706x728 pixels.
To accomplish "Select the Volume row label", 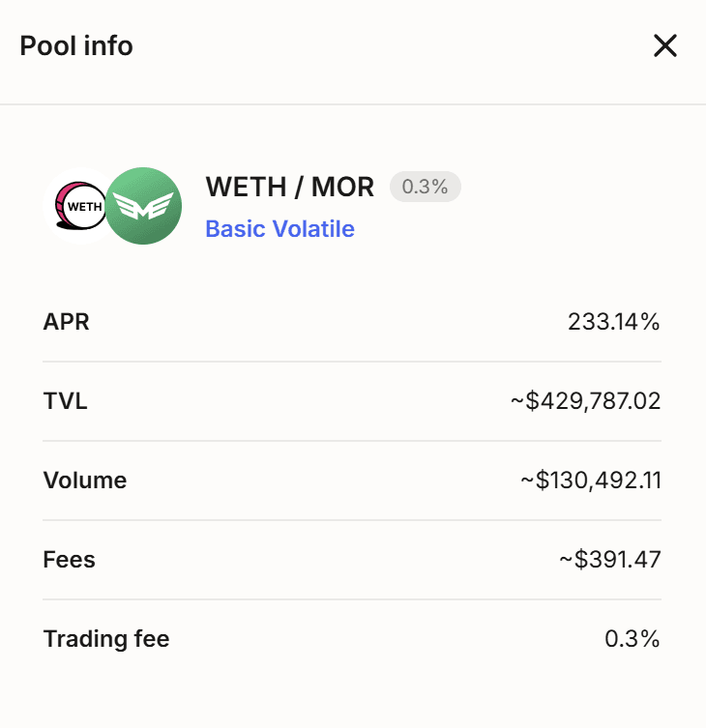I will (x=85, y=480).
